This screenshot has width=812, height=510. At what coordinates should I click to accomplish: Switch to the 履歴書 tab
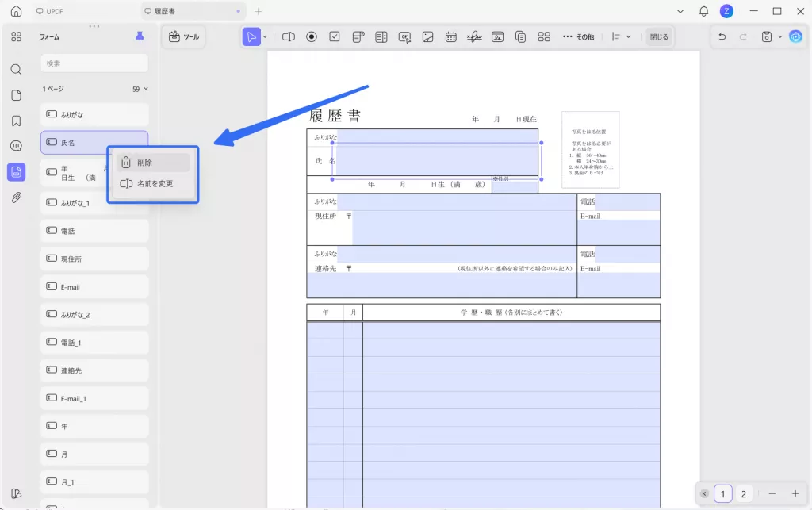[x=192, y=11]
